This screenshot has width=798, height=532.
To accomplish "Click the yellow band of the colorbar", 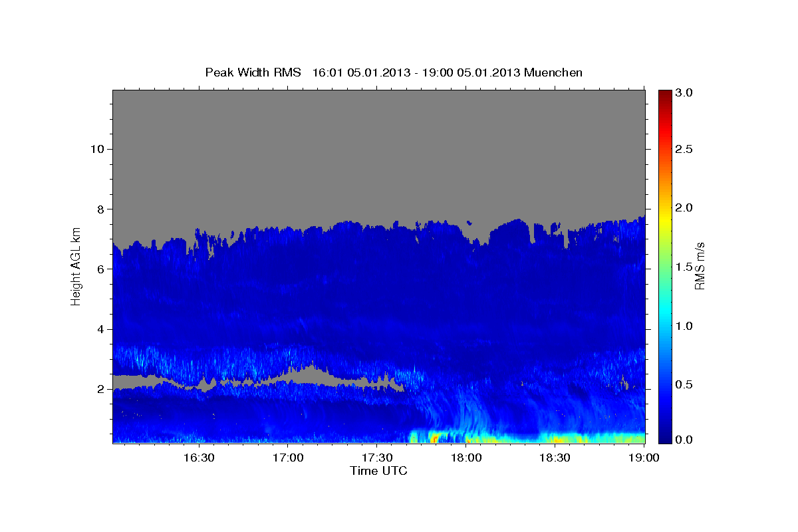I will click(x=665, y=219).
